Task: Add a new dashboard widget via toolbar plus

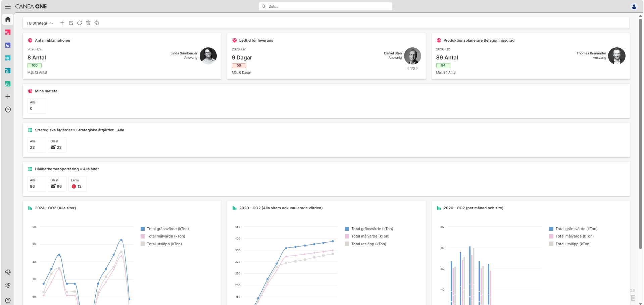Action: tap(62, 23)
